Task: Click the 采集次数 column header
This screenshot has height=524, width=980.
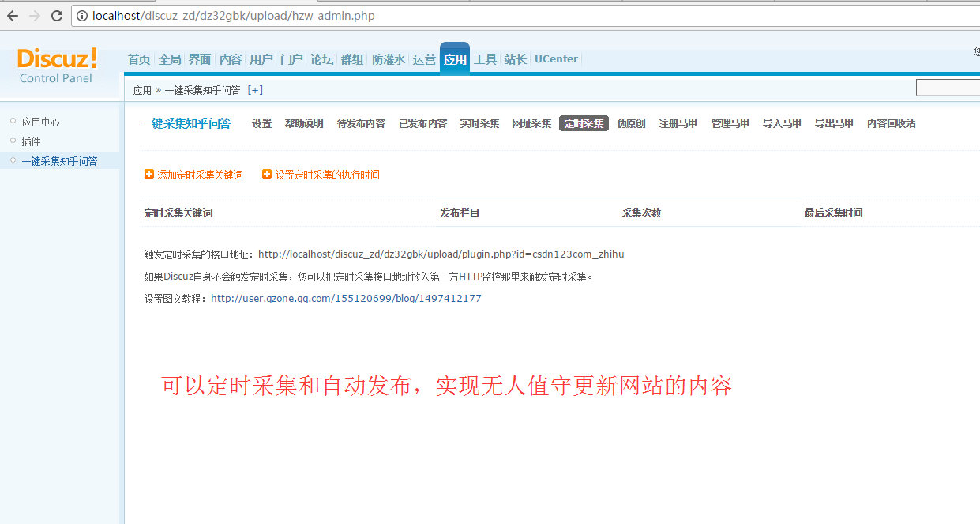Action: click(x=642, y=213)
